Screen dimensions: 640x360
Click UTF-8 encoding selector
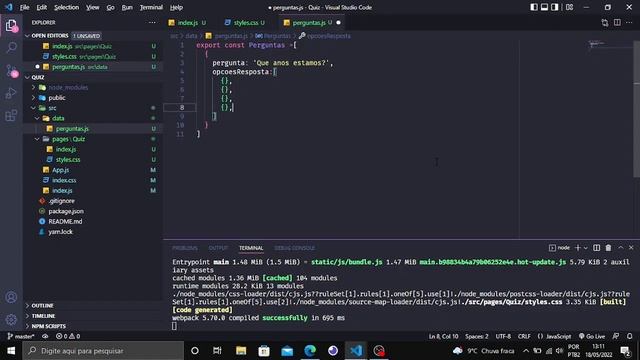[x=503, y=336]
